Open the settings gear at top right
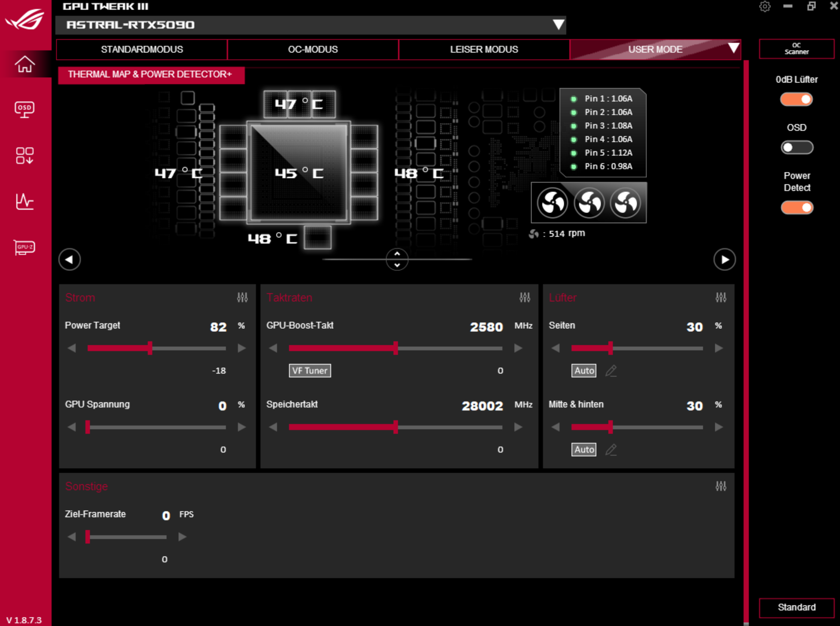The height and width of the screenshot is (626, 840). point(765,8)
